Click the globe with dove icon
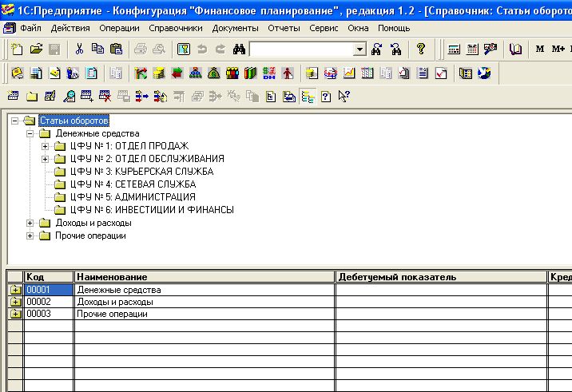Screen dimensions: 572x392 pyautogui.click(x=484, y=73)
